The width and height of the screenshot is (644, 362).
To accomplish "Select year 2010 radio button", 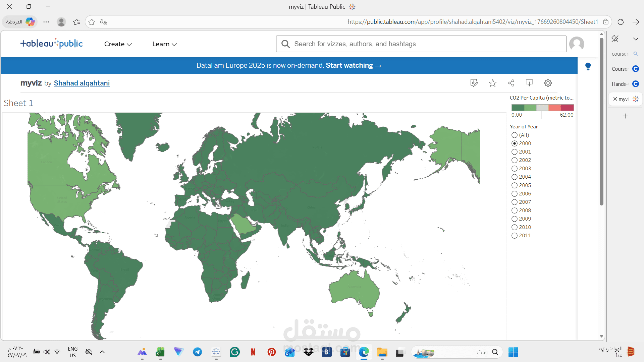I will pos(515,227).
